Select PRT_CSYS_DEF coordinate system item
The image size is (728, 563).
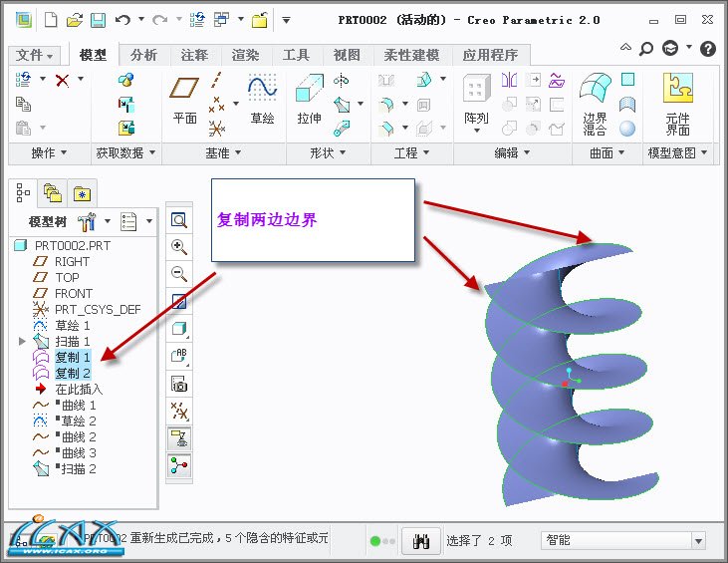click(x=98, y=309)
